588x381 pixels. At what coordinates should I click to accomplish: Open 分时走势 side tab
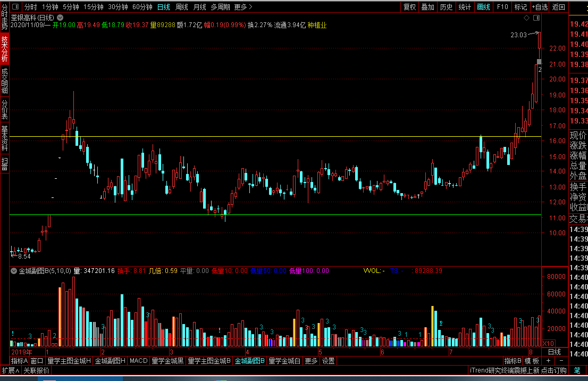click(x=4, y=17)
